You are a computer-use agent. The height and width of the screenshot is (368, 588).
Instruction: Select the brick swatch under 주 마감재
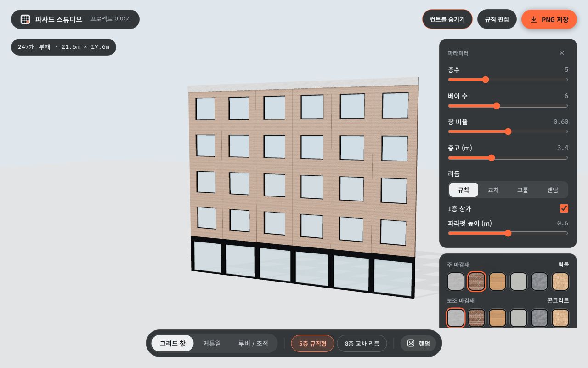coord(476,282)
